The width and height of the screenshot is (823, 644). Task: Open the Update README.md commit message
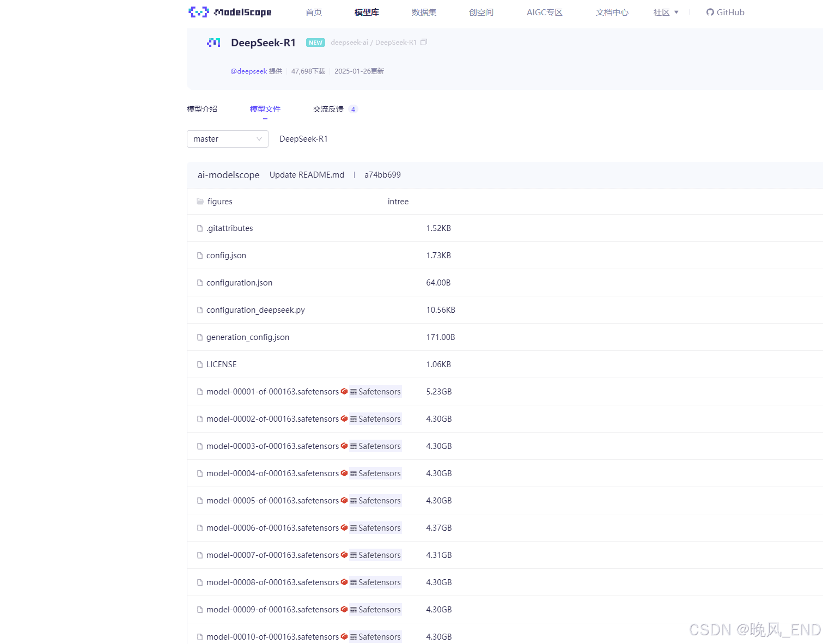pyautogui.click(x=307, y=175)
